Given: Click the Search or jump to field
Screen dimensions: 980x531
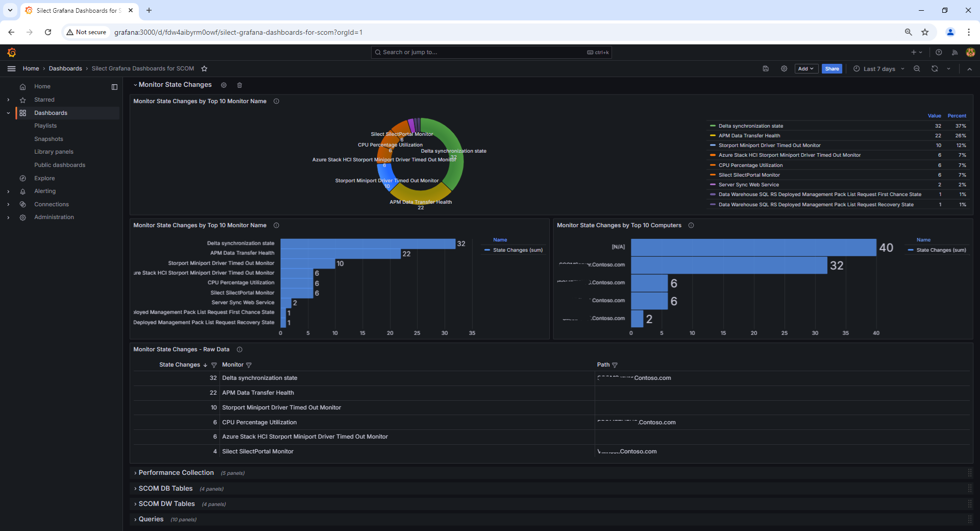Looking at the screenshot, I should 491,52.
